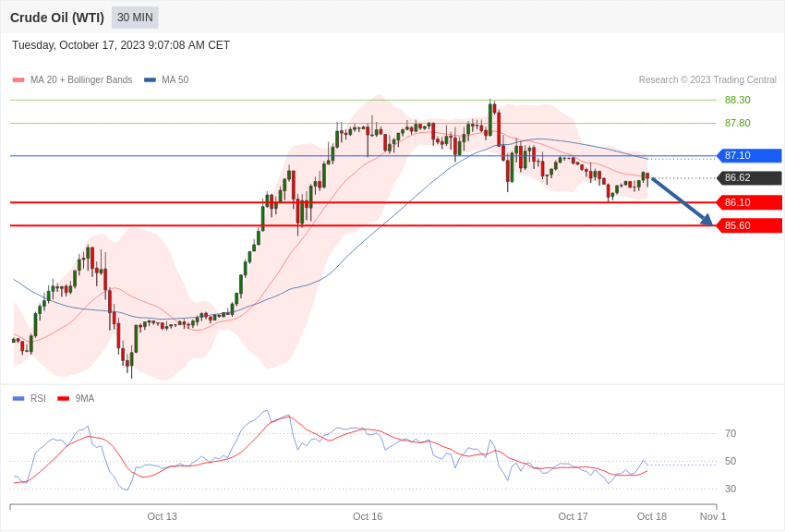The width and height of the screenshot is (785, 532).
Task: Click the date and time stamp text
Action: click(x=121, y=45)
